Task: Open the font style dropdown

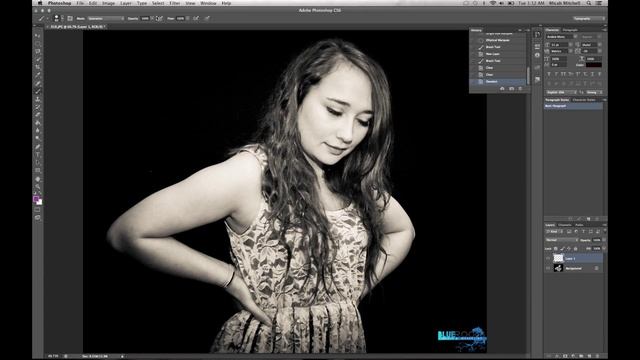Action: (x=591, y=37)
